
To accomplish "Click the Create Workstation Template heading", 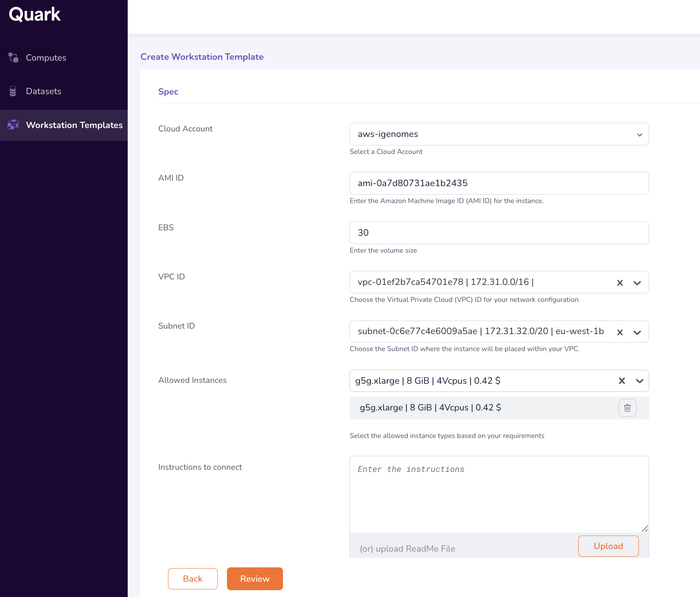I will [202, 57].
